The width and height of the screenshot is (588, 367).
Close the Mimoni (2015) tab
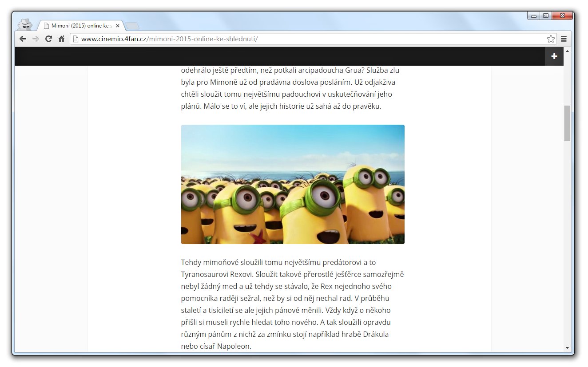[118, 26]
